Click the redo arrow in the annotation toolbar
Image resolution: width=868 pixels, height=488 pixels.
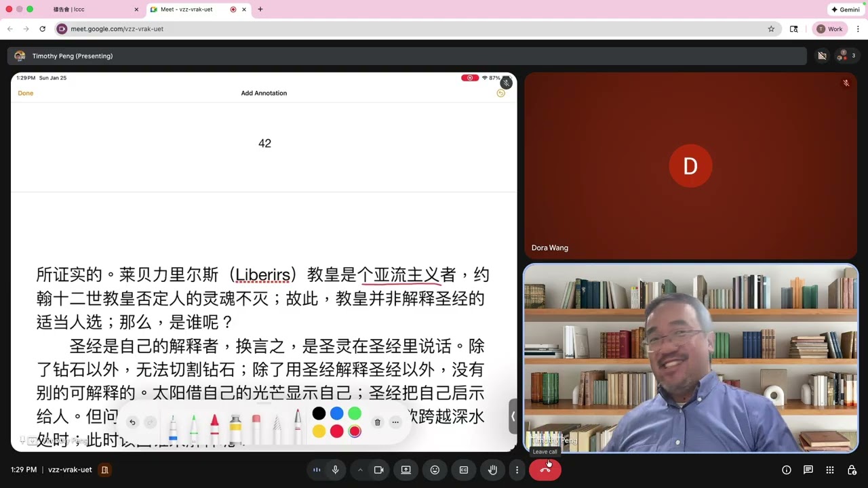point(150,422)
